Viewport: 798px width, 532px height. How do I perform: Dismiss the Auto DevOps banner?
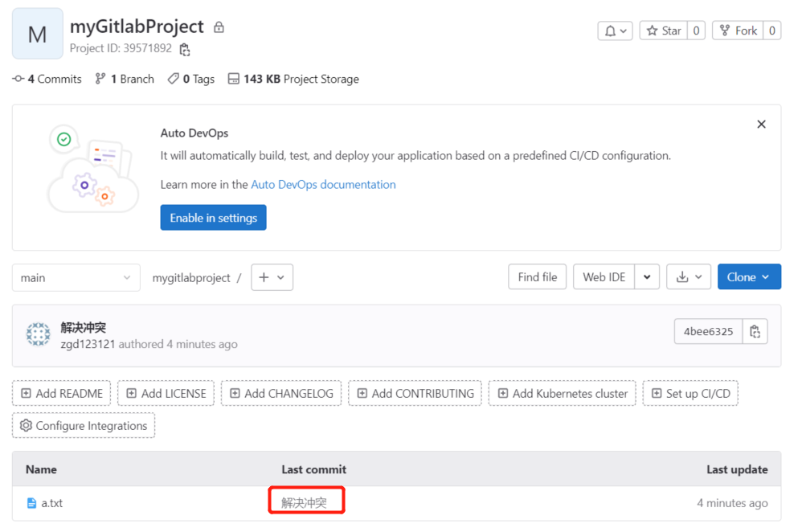[761, 125]
